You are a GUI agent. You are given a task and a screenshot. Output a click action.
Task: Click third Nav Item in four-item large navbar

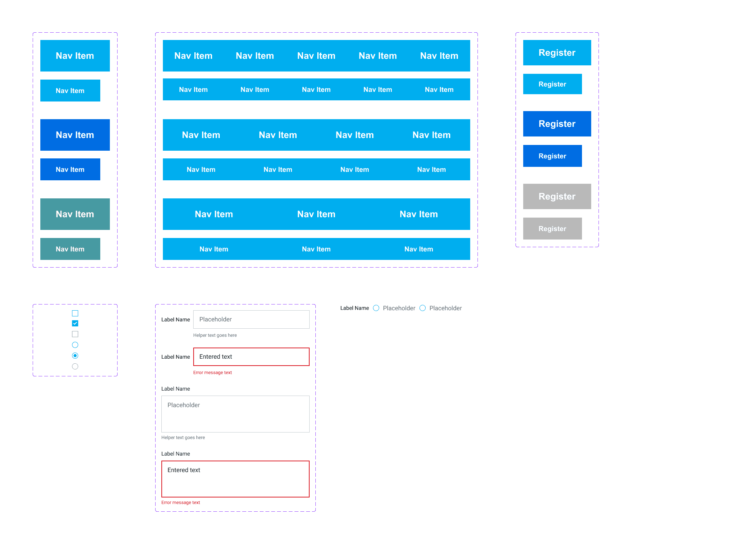pos(355,135)
